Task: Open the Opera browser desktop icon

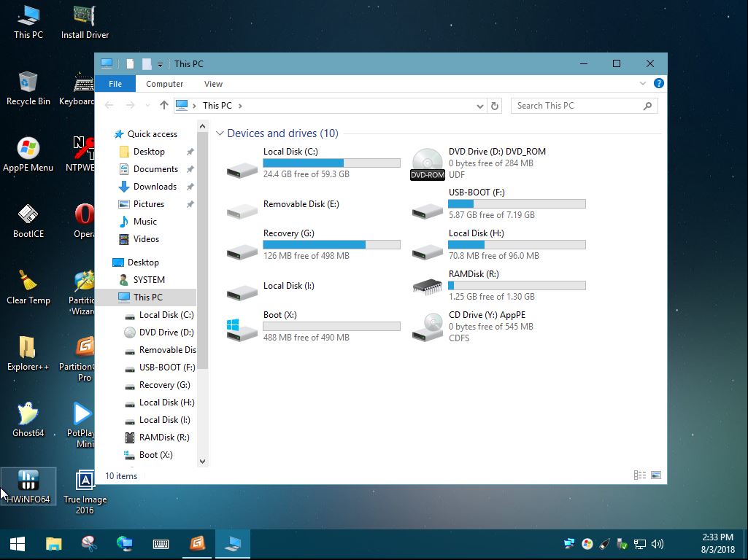Action: tap(84, 221)
